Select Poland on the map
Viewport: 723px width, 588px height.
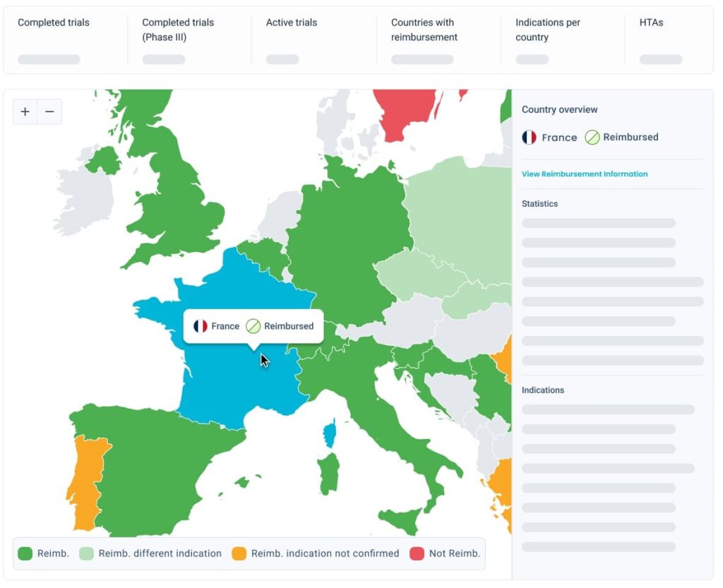[x=461, y=217]
